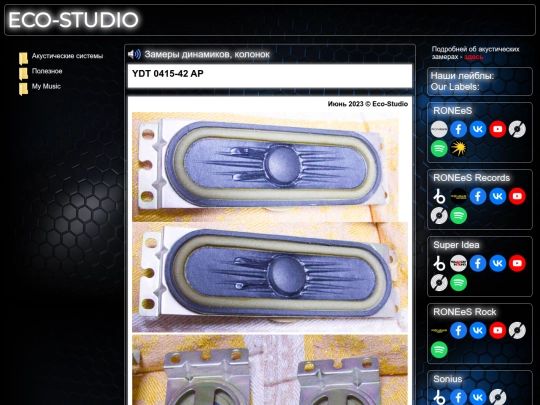Open Super Idea label logo icon
Image resolution: width=540 pixels, height=405 pixels.
coord(458,263)
